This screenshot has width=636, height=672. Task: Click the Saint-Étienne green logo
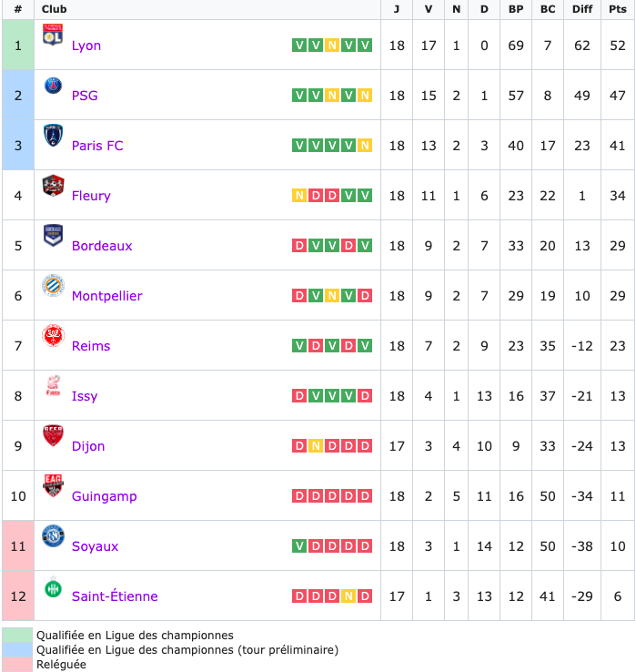[x=53, y=588]
